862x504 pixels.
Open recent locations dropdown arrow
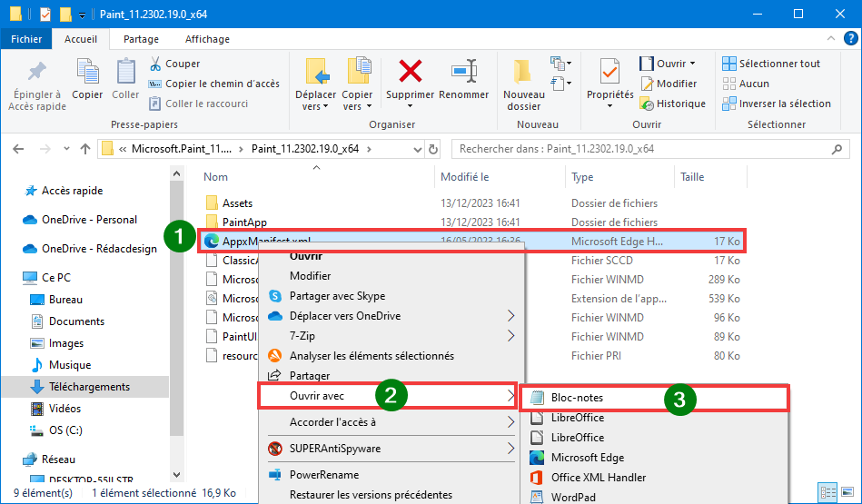66,149
